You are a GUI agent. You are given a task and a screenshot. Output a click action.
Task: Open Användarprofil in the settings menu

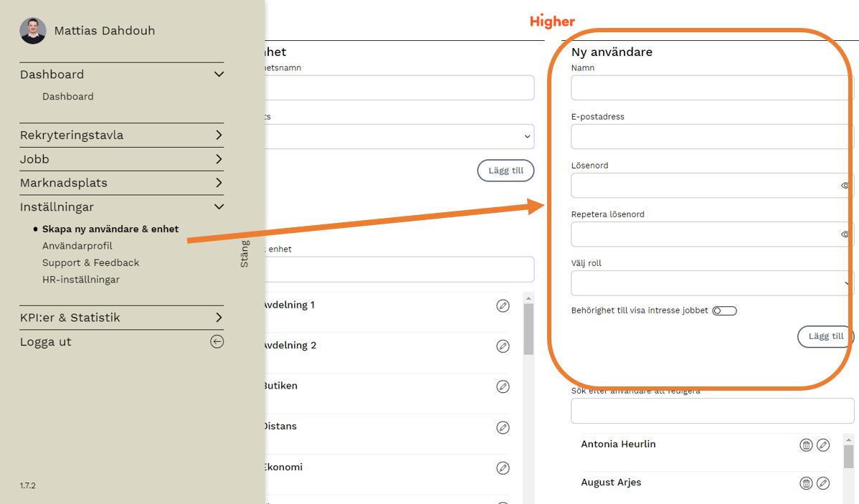(x=77, y=246)
